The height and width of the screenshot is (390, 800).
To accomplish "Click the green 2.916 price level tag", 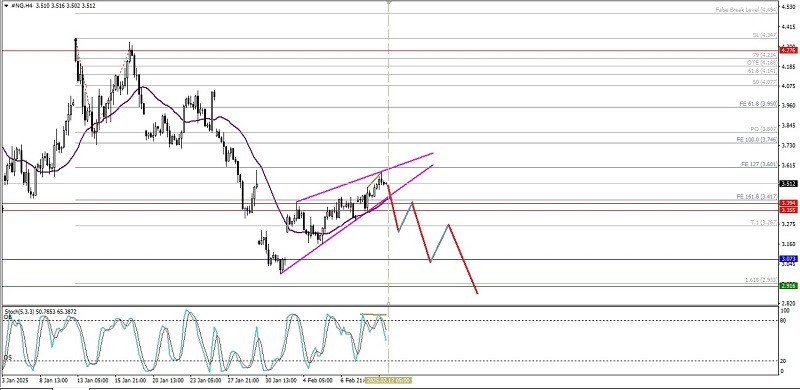I will [789, 286].
